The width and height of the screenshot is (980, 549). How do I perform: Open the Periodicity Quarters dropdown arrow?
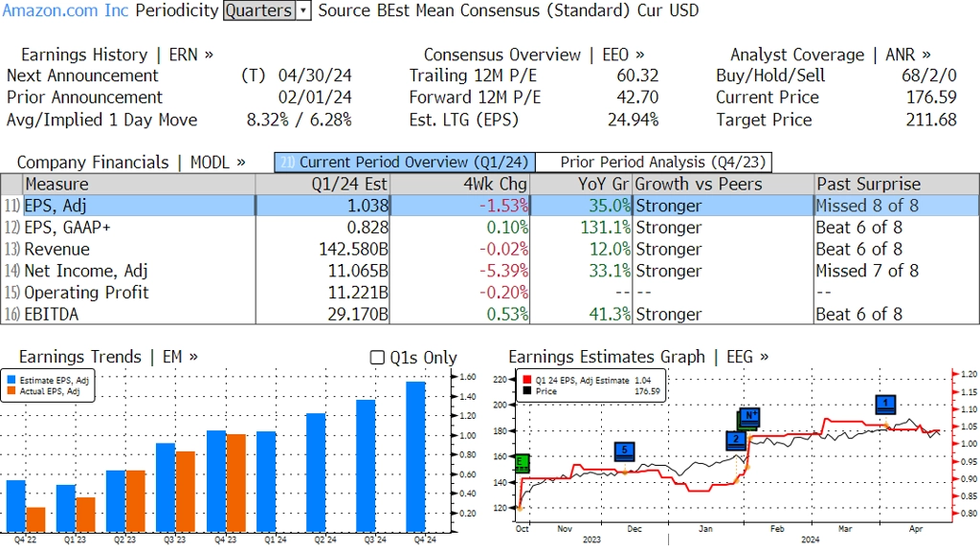303,11
